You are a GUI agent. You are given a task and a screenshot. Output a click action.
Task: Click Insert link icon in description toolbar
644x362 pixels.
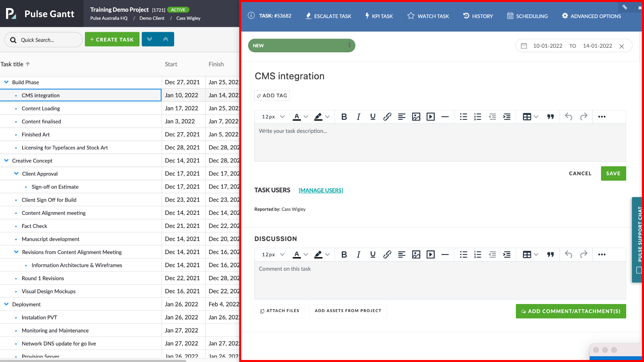coord(387,117)
